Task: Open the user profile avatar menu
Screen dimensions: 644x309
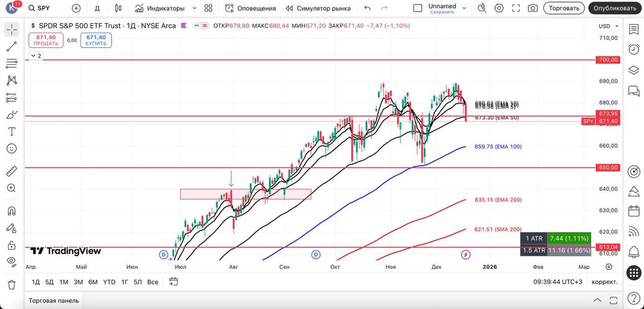Action: 12,8
